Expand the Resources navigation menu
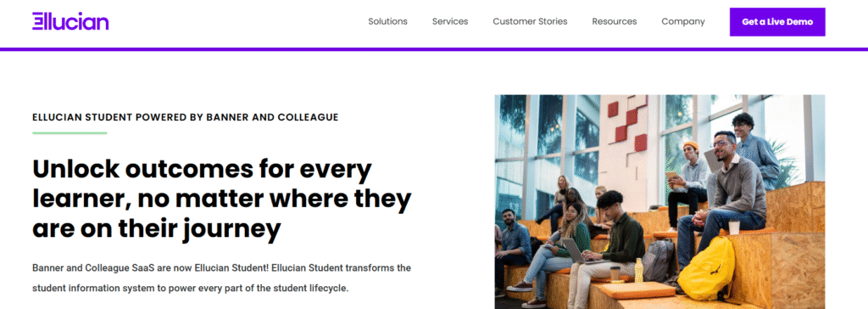868x309 pixels. [615, 21]
